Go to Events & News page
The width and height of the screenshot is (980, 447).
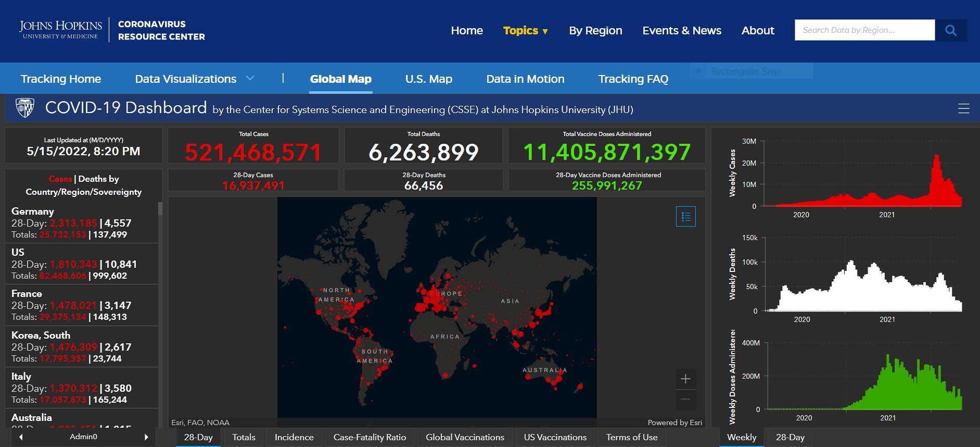[681, 31]
